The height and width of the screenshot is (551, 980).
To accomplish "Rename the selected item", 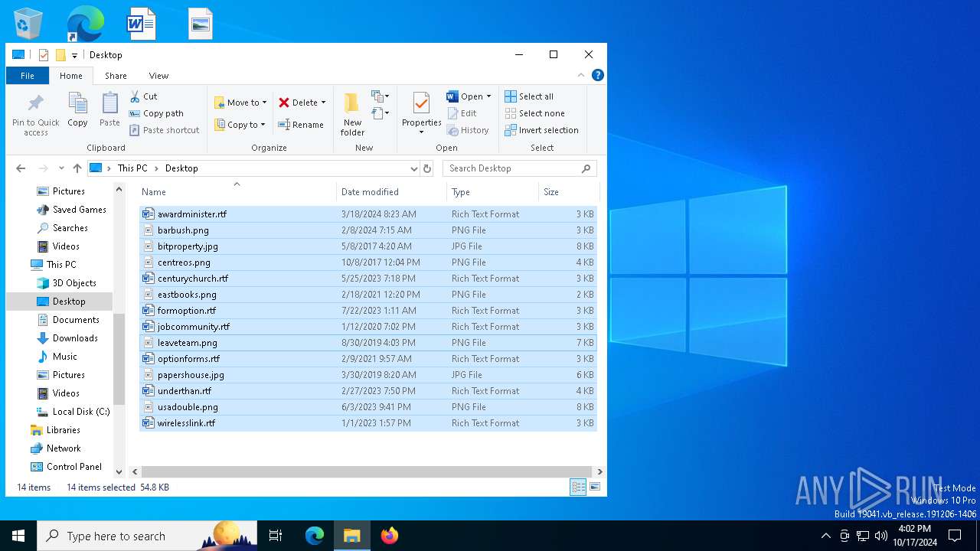I will [x=301, y=125].
